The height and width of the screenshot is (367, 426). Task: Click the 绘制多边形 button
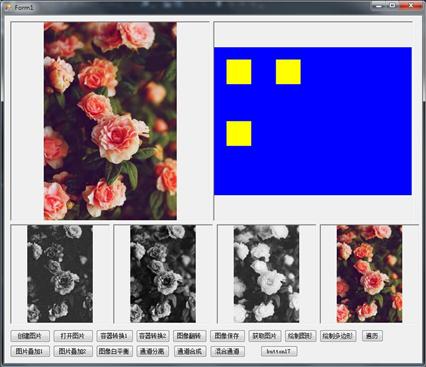(x=338, y=336)
